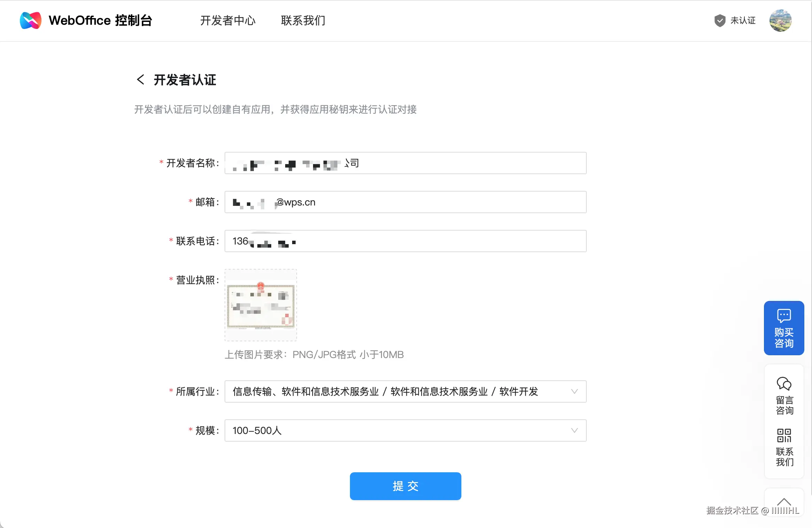Open 开发者中心 in the top navigation

point(228,21)
